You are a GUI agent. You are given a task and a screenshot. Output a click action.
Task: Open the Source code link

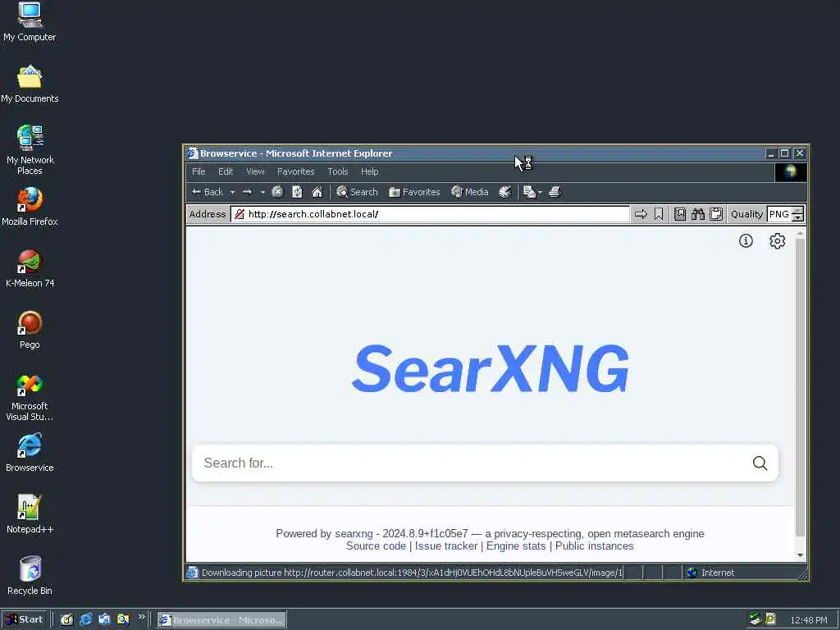(376, 546)
